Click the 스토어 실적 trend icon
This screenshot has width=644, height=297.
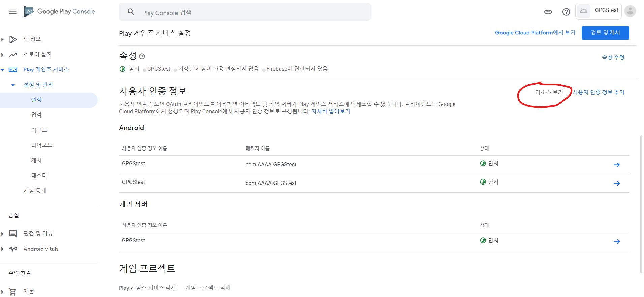[x=13, y=55]
